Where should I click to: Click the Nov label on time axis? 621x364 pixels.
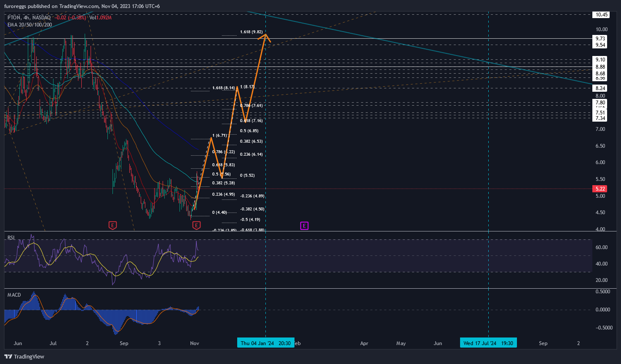click(x=195, y=343)
